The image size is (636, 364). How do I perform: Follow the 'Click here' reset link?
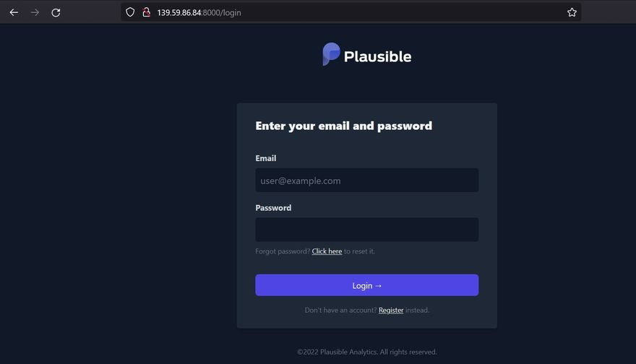click(327, 251)
